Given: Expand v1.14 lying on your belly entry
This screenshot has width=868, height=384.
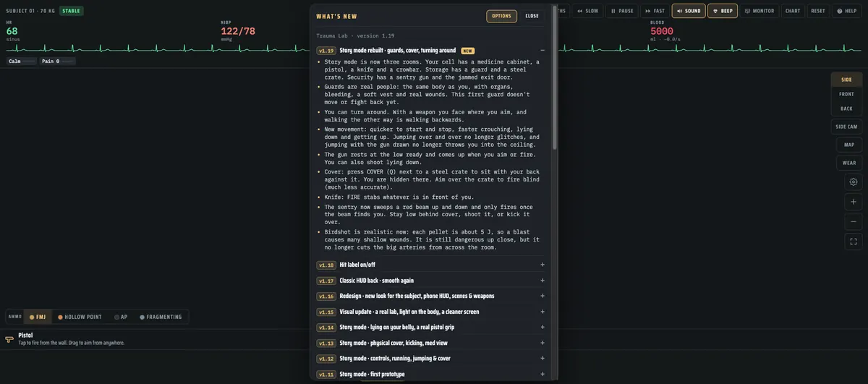Looking at the screenshot, I should [431, 328].
